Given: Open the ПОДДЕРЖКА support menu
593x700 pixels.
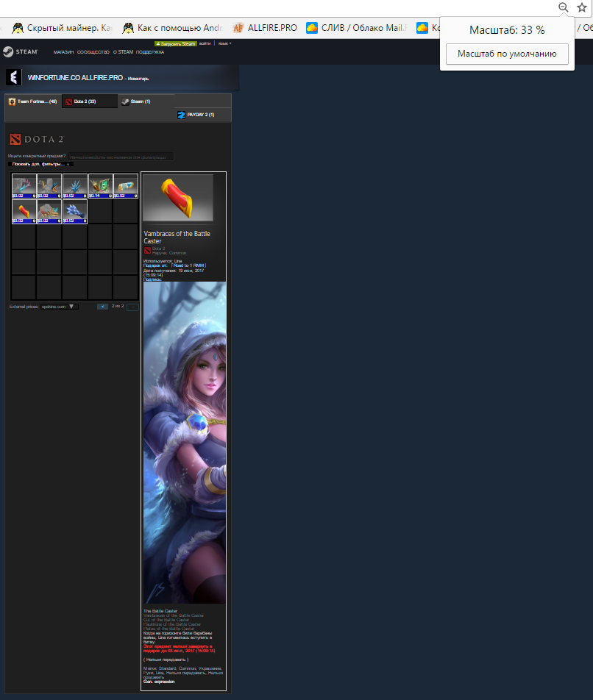Looking at the screenshot, I should tap(150, 52).
